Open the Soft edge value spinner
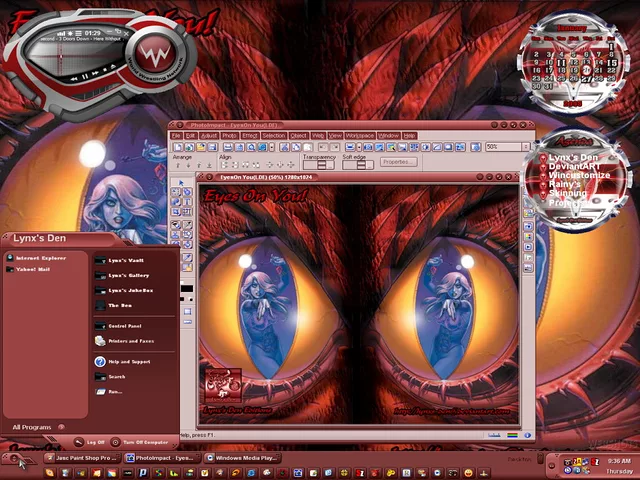640x480 pixels. tap(361, 164)
